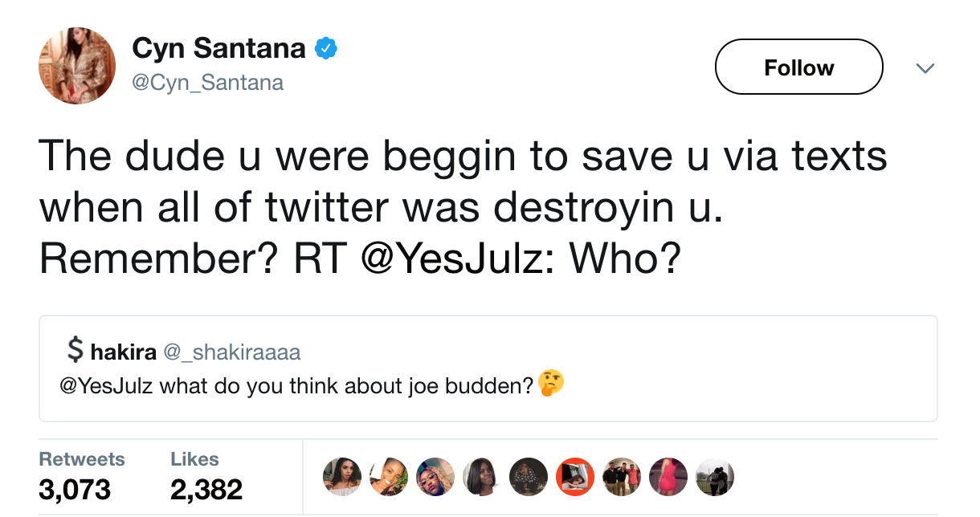Click the first liker avatar with white top
This screenshot has width=980, height=517.
342,477
